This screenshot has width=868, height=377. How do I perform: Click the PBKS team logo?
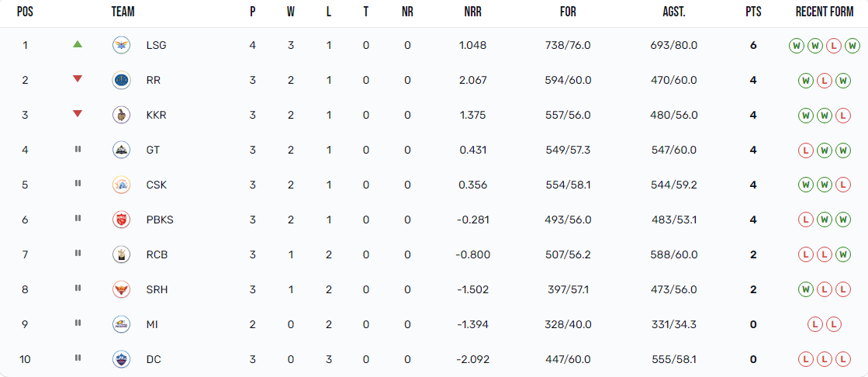(x=121, y=220)
